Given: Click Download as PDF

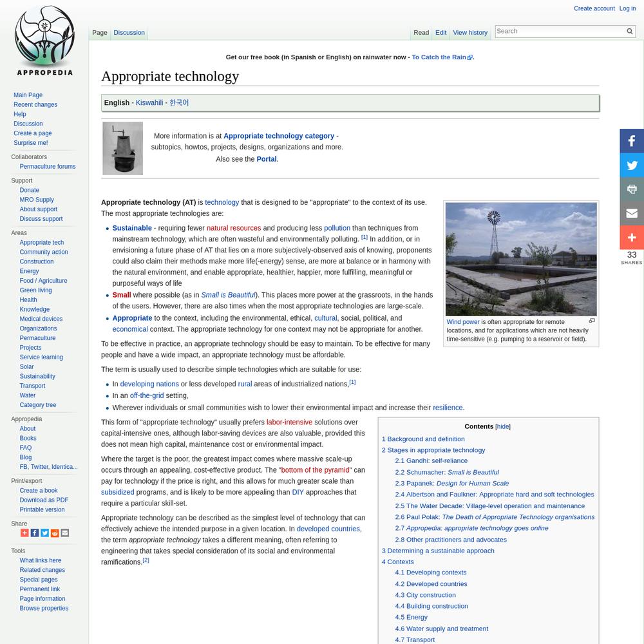Looking at the screenshot, I should pyautogui.click(x=44, y=500).
